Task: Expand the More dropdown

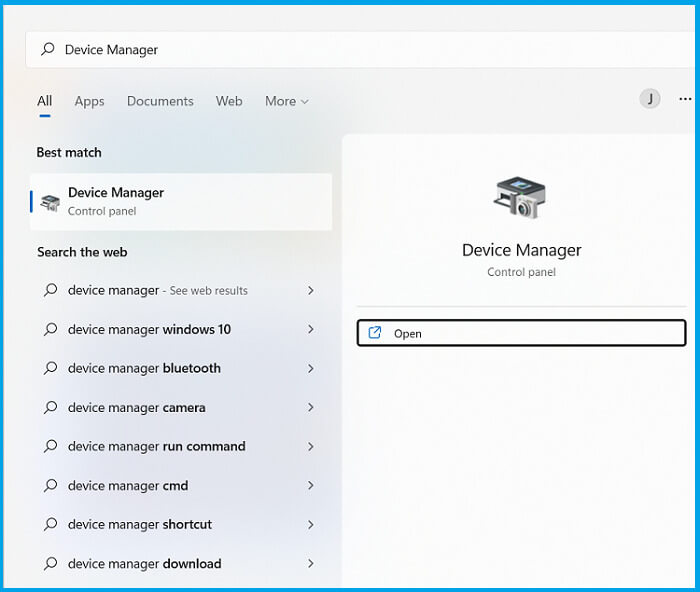Action: pos(287,101)
